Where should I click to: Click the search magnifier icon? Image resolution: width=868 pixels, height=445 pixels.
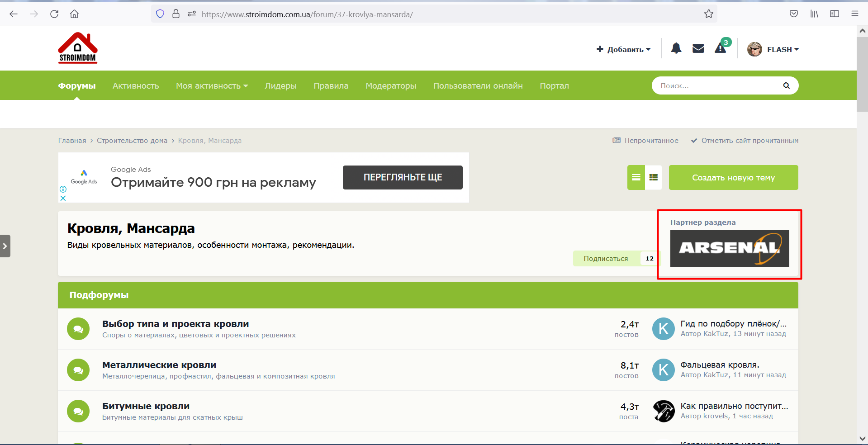(787, 85)
